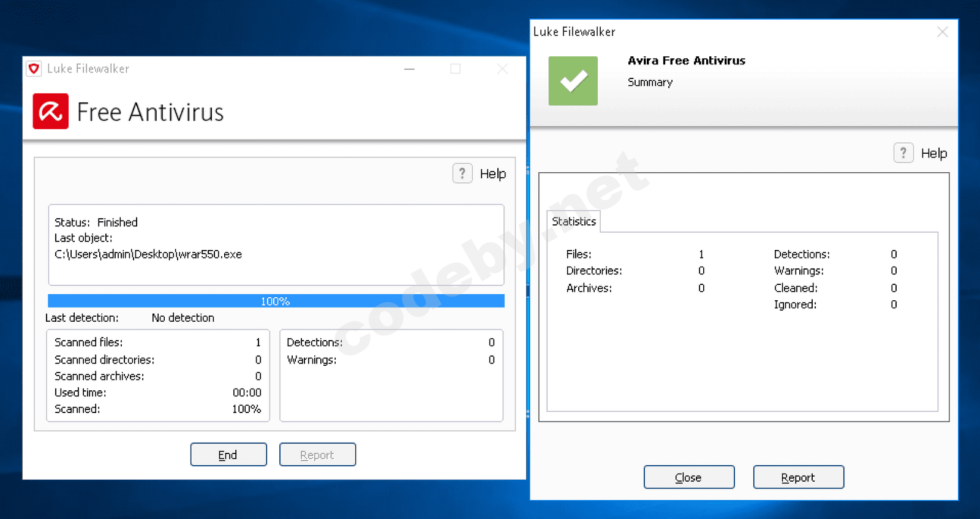Click 'Archives:' label in Statistics
This screenshot has width=980, height=519.
589,288
